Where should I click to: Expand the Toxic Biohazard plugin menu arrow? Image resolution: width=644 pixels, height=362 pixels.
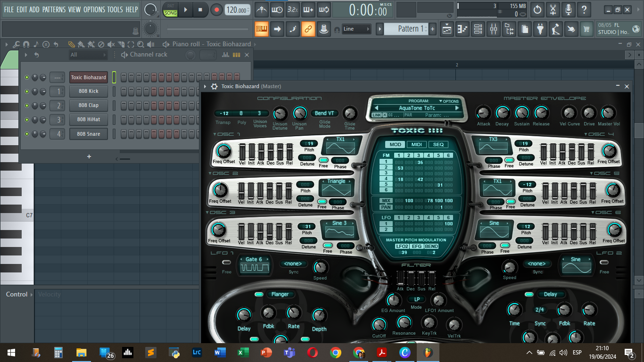206,86
